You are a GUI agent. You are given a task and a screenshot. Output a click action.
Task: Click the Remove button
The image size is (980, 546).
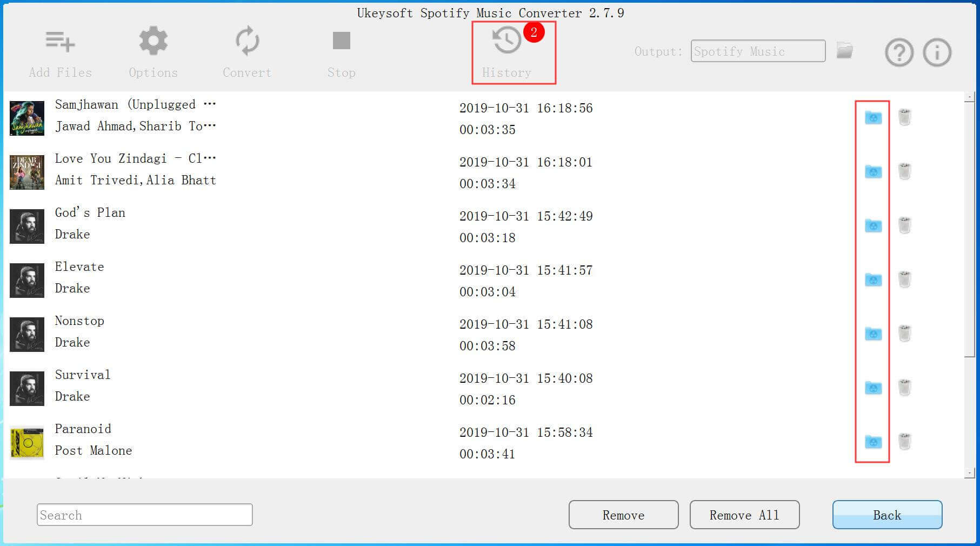623,515
